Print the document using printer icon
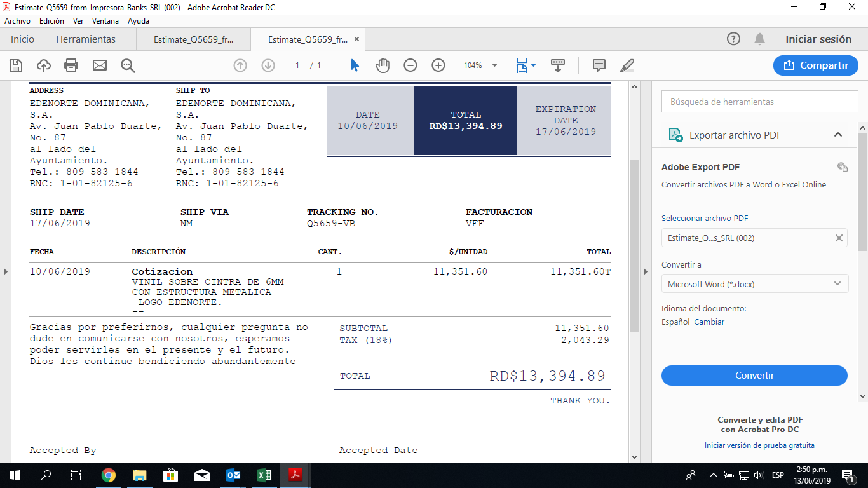This screenshot has width=868, height=488. coord(71,65)
